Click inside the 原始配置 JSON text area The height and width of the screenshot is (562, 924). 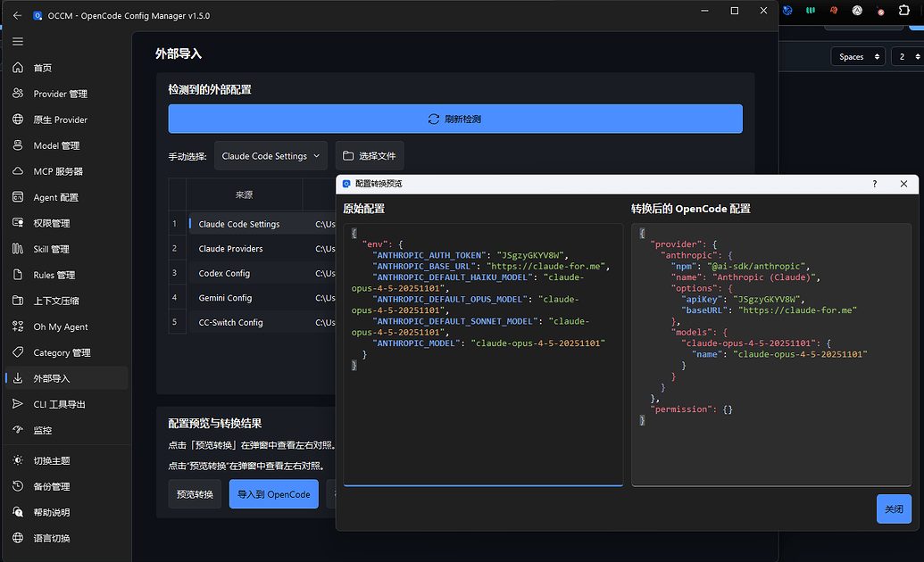(483, 355)
